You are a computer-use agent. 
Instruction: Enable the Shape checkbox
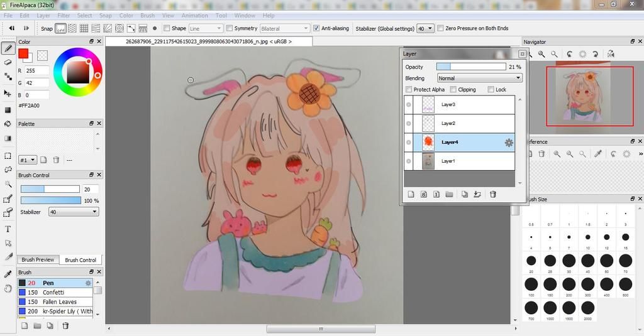click(x=167, y=28)
